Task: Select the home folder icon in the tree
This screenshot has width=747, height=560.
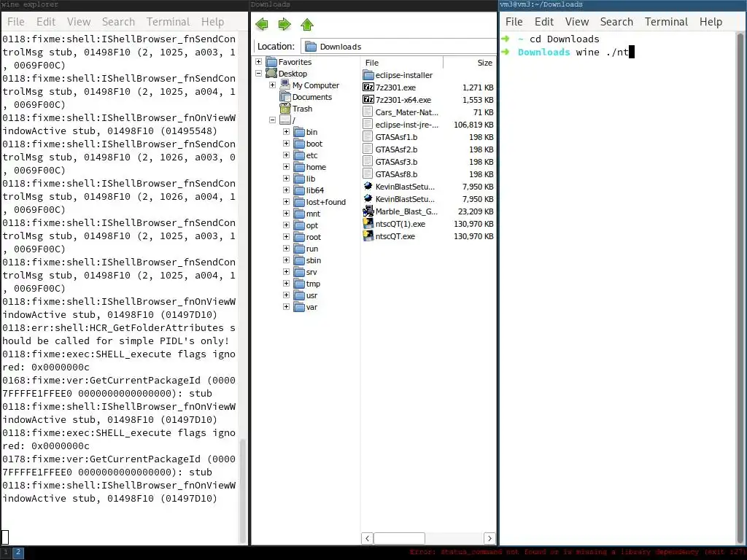Action: point(299,167)
